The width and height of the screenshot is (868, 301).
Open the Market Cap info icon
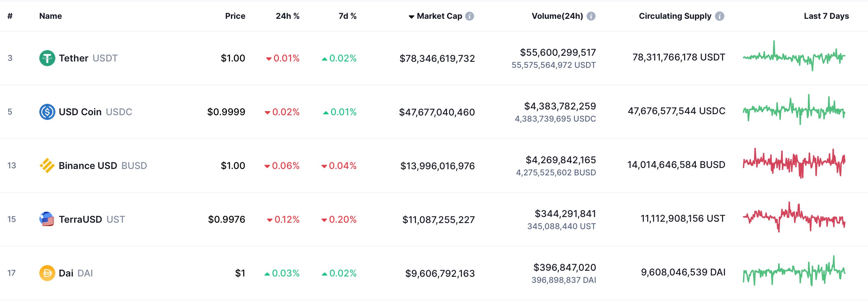click(469, 16)
